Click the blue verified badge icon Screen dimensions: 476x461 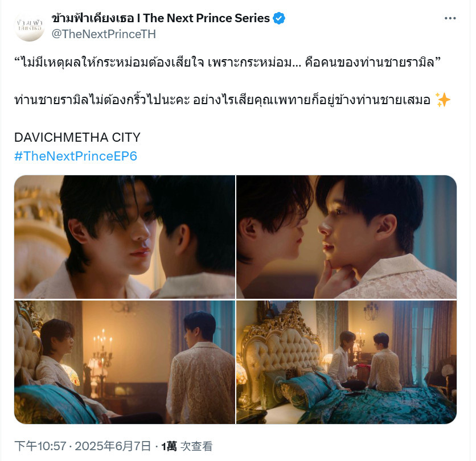pos(278,19)
